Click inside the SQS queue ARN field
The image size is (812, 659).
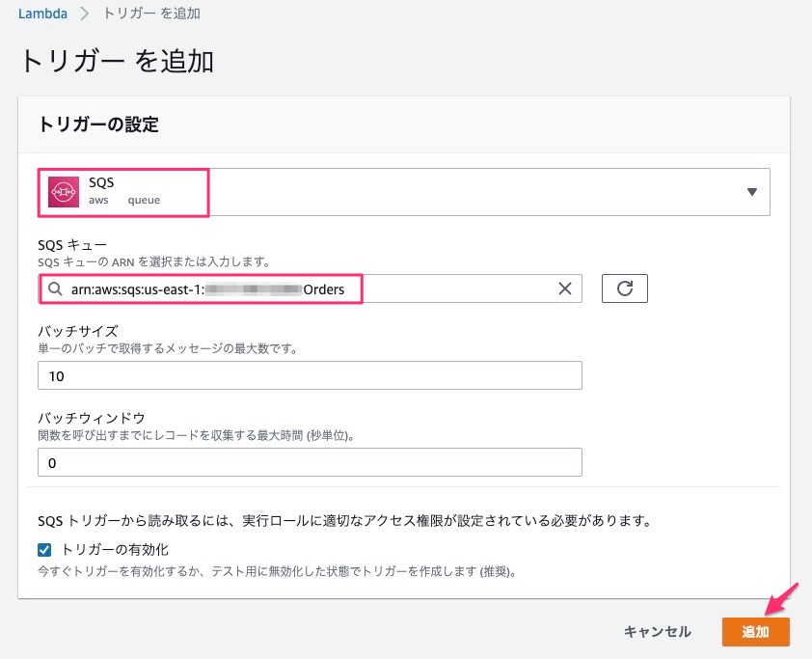tap(289, 288)
